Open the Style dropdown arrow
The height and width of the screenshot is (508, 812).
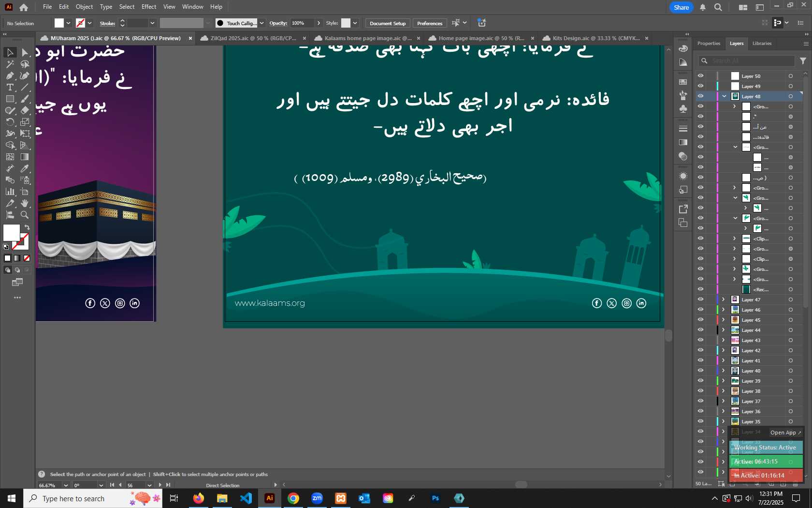(x=355, y=23)
